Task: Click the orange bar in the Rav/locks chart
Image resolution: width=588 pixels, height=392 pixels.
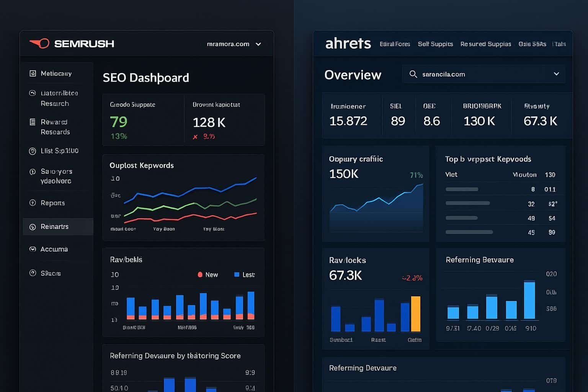Action: tap(416, 314)
